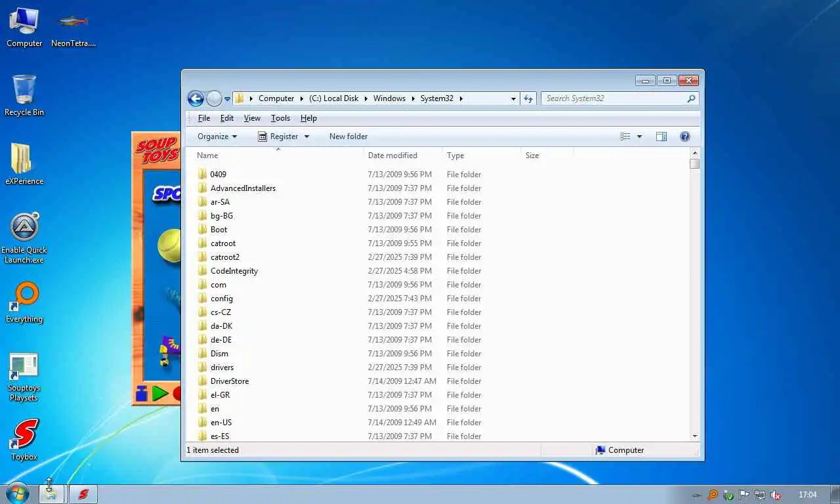Open the address bar history dropdown
This screenshot has width=840, height=504.
click(x=513, y=98)
